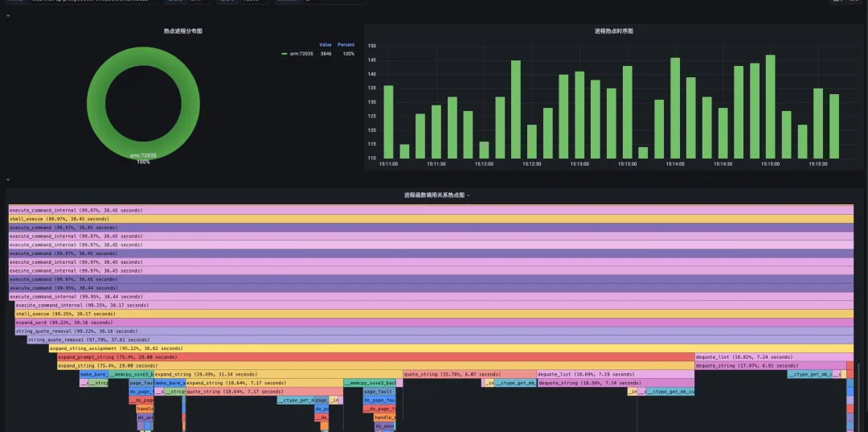Screen dimensions: 868x432
Task: Collapse the row chevron above the flame graph
Action: pyautogui.click(x=8, y=180)
